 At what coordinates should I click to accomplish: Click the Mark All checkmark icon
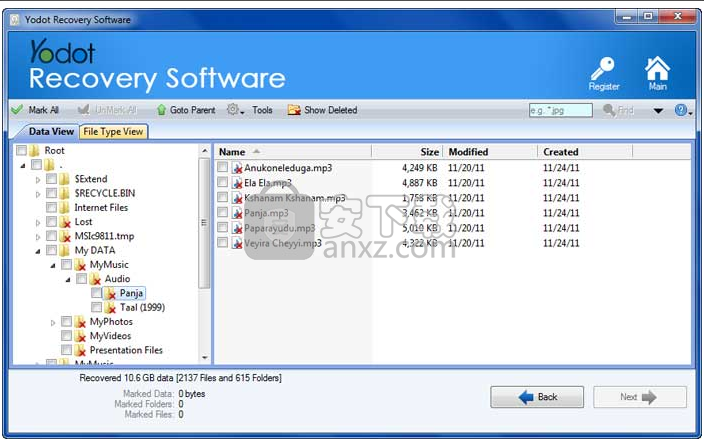click(x=17, y=110)
